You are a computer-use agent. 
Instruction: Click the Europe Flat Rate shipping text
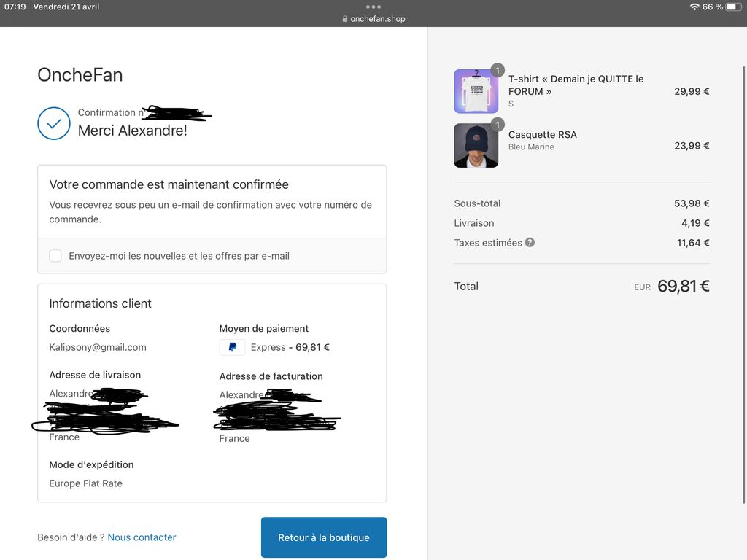(85, 483)
